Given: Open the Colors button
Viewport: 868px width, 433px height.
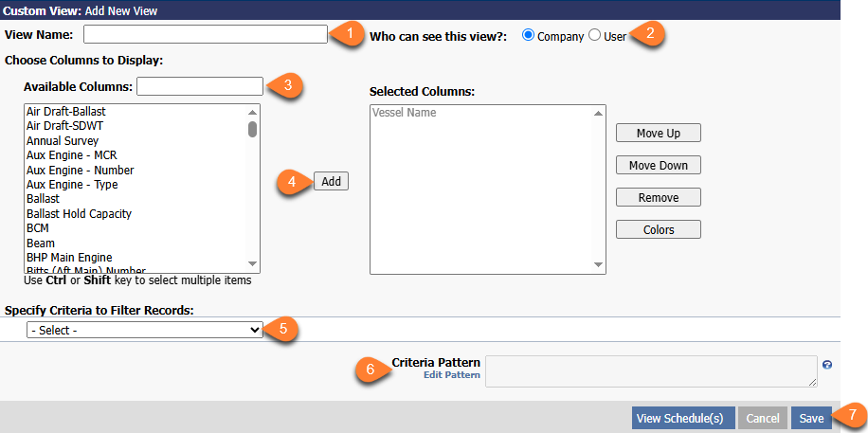Looking at the screenshot, I should pos(658,229).
